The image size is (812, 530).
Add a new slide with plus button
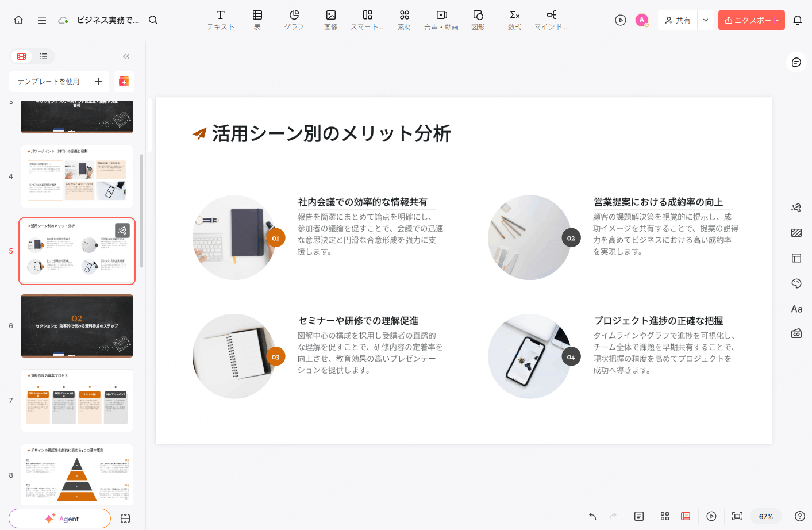pos(99,82)
